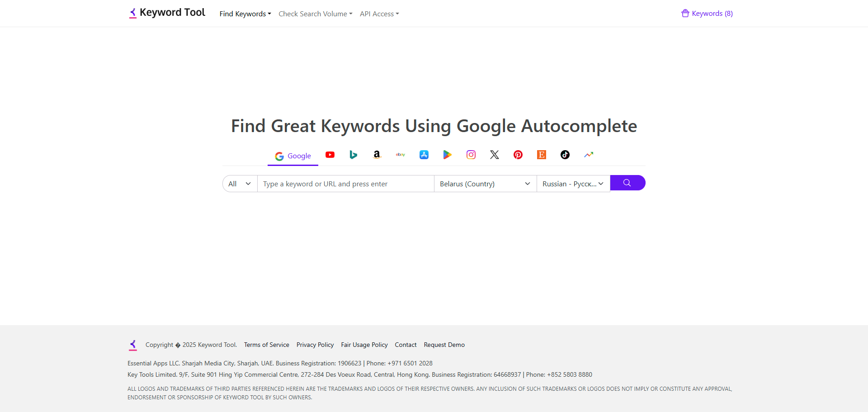
Task: Select the Bing platform icon
Action: (x=354, y=155)
